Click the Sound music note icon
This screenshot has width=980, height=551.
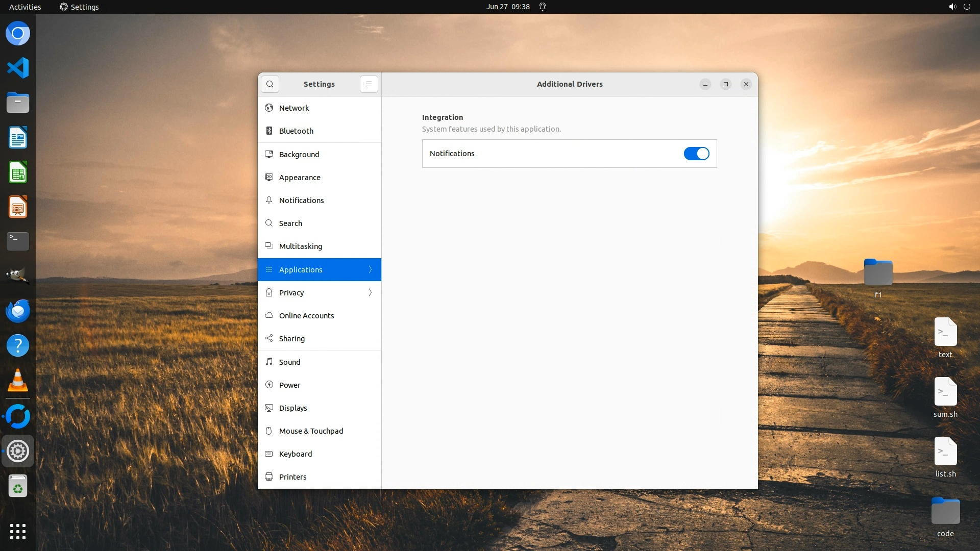(x=269, y=362)
